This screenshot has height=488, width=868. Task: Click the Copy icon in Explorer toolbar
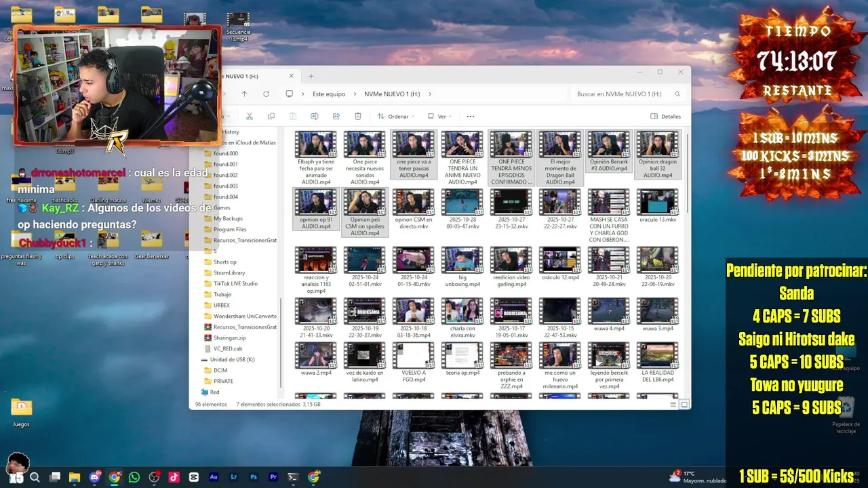271,116
